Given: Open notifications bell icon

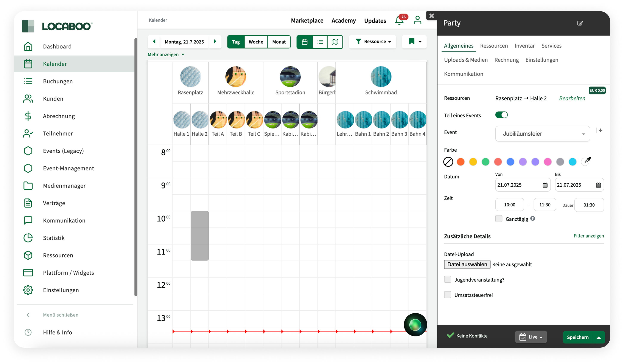Looking at the screenshot, I should coord(399,20).
